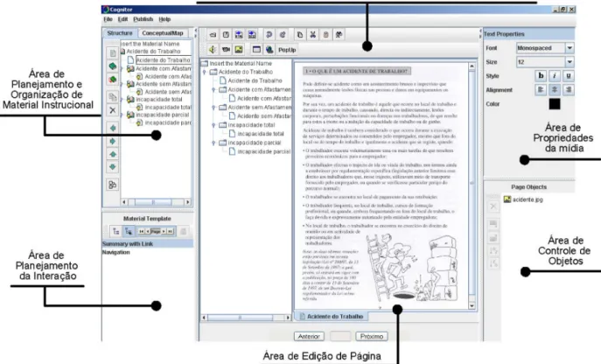Insert an image with the picture icon
This screenshot has height=364, width=601.
point(239,50)
